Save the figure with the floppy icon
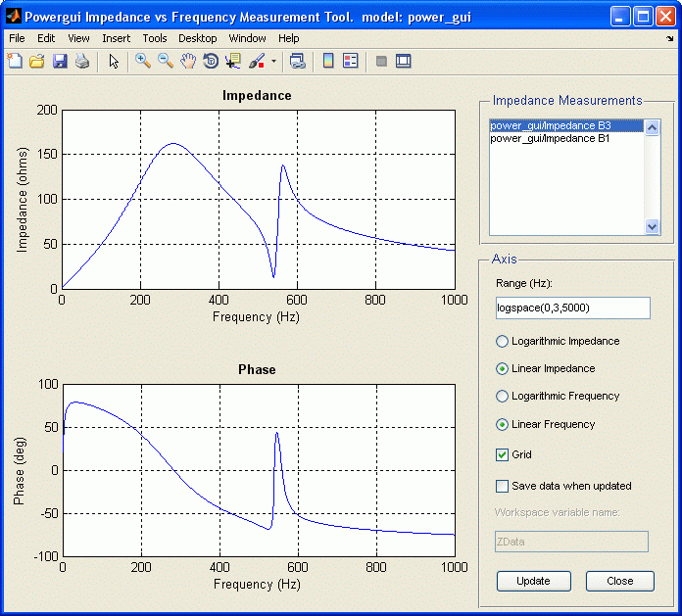The height and width of the screenshot is (616, 682). tap(60, 61)
